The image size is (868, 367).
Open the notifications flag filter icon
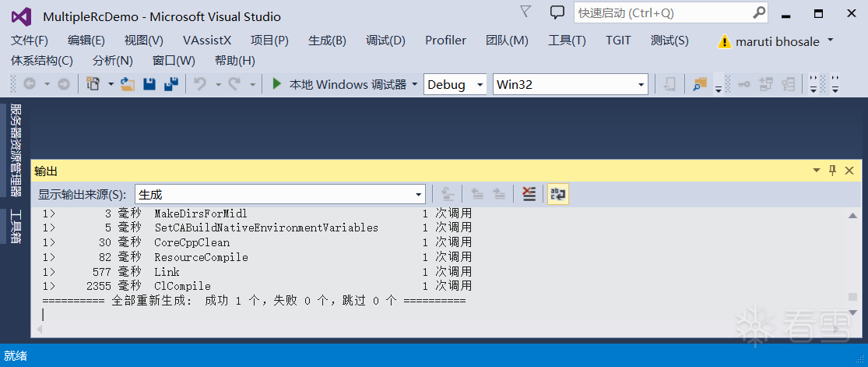pos(526,12)
